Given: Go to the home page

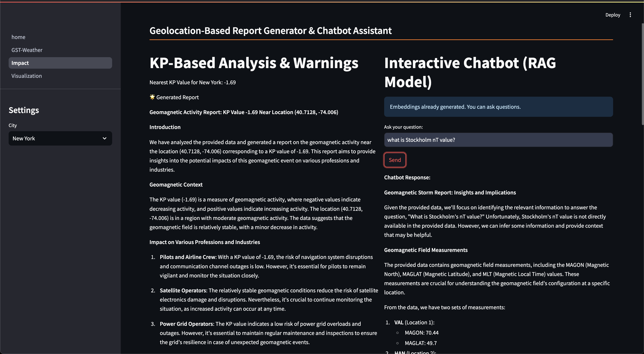Looking at the screenshot, I should pos(18,37).
